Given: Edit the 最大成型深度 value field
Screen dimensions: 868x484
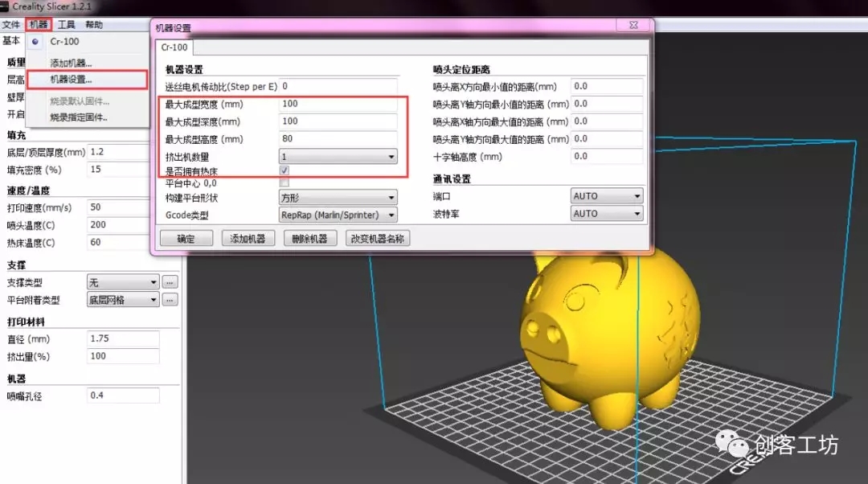Looking at the screenshot, I should (338, 121).
